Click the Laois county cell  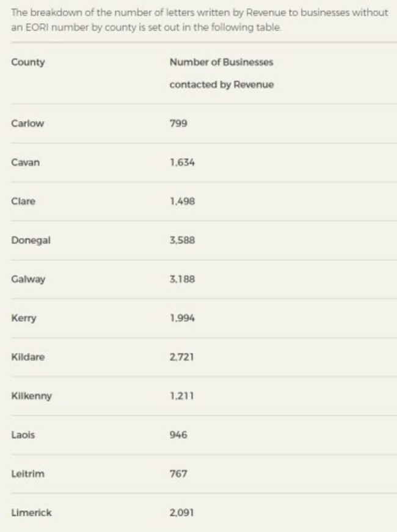pos(23,435)
